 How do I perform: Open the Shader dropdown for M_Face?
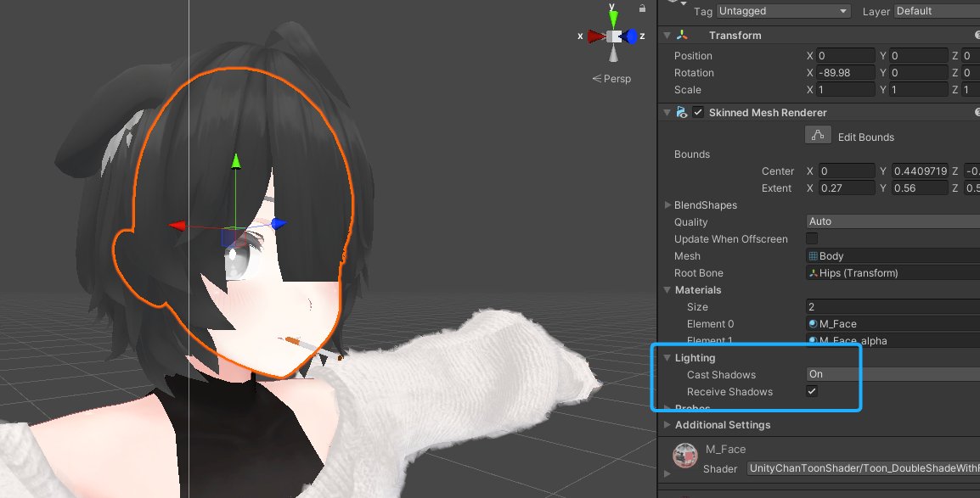pos(858,468)
